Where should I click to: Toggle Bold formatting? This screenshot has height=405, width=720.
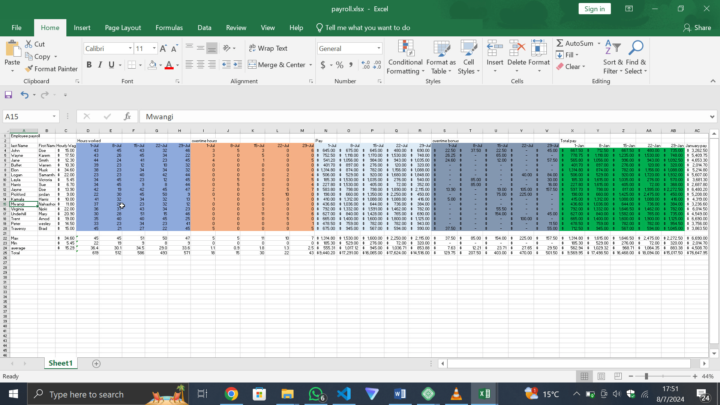click(87, 65)
